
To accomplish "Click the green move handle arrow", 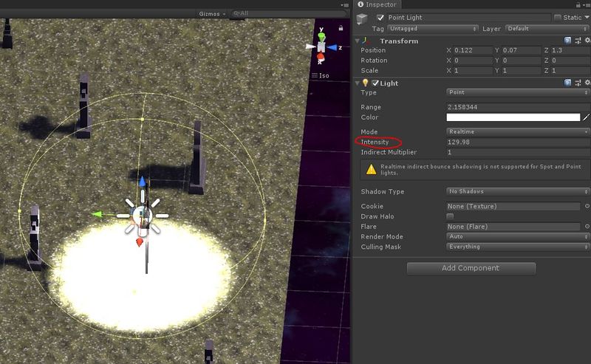I will point(98,214).
